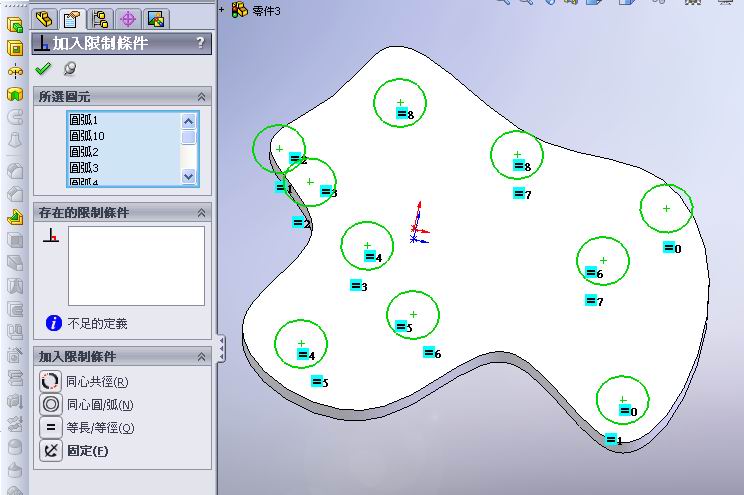Click the blue info icon beside 不足的定義
The height and width of the screenshot is (495, 744).
coord(54,323)
